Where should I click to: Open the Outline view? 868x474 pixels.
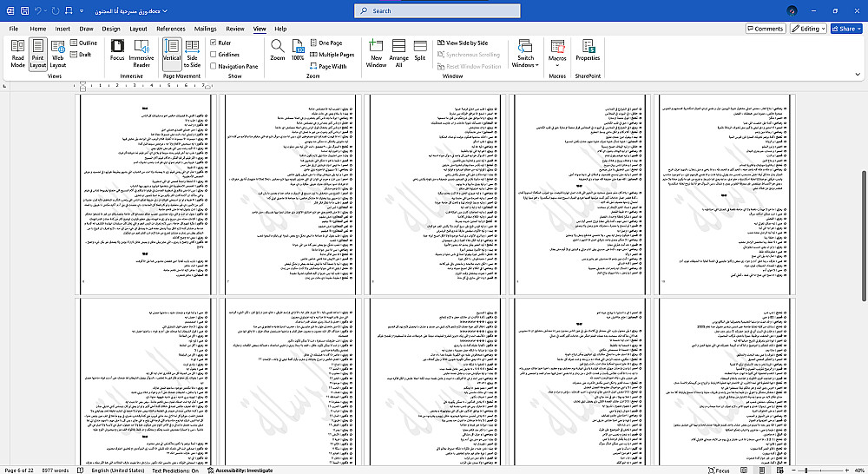[x=83, y=43]
